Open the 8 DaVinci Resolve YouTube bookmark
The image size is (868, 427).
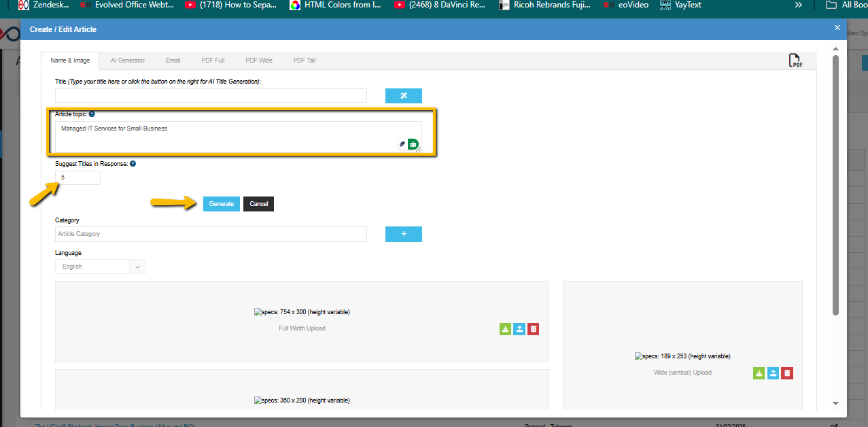click(440, 5)
